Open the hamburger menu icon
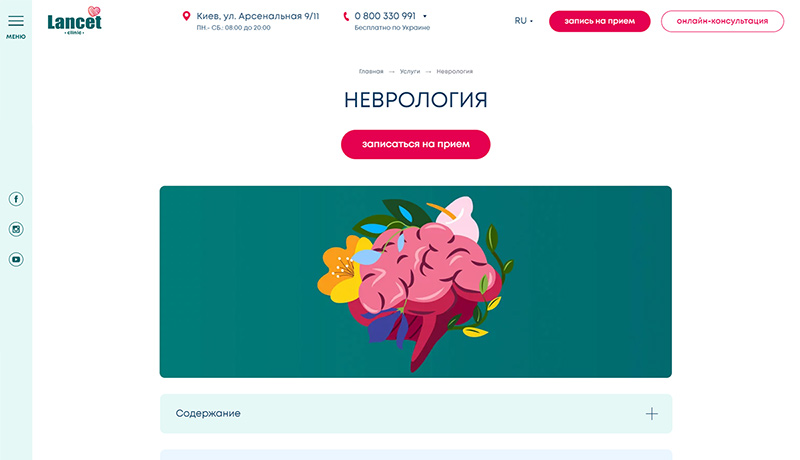The height and width of the screenshot is (460, 800). 16,21
